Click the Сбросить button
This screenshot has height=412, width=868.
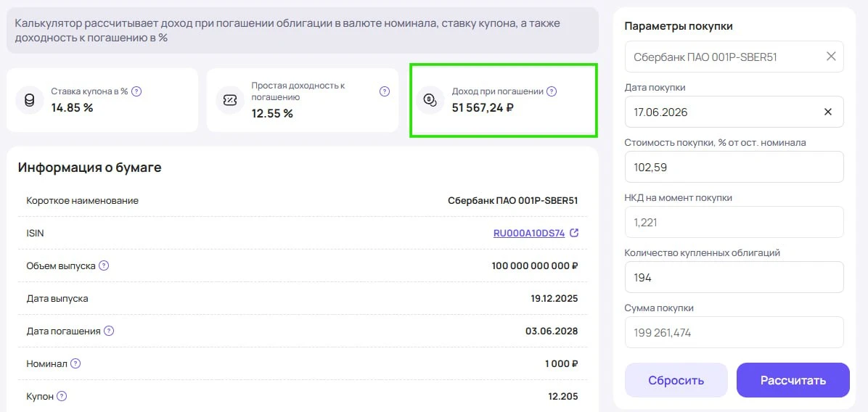pyautogui.click(x=676, y=380)
